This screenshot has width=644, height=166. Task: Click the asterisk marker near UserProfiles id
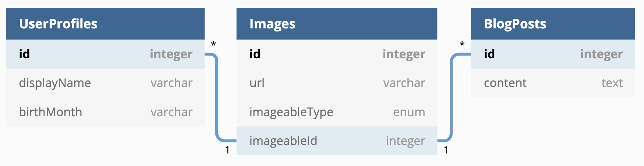point(213,44)
